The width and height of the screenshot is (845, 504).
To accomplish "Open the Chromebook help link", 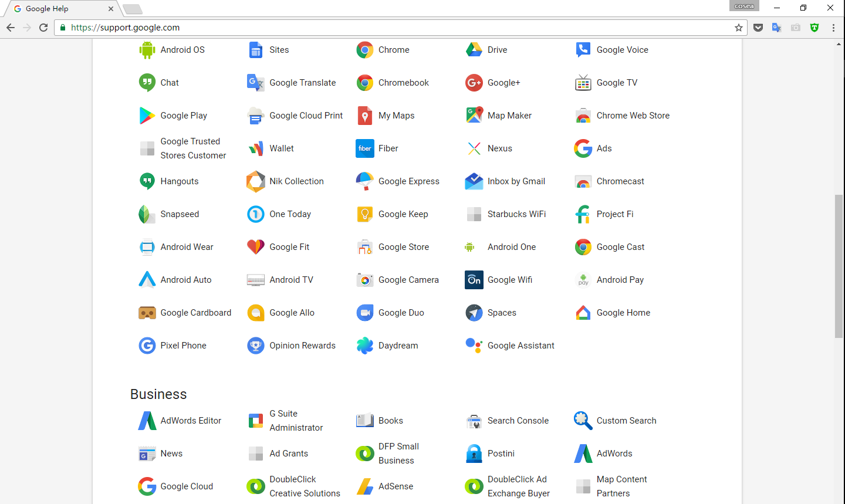I will 404,83.
